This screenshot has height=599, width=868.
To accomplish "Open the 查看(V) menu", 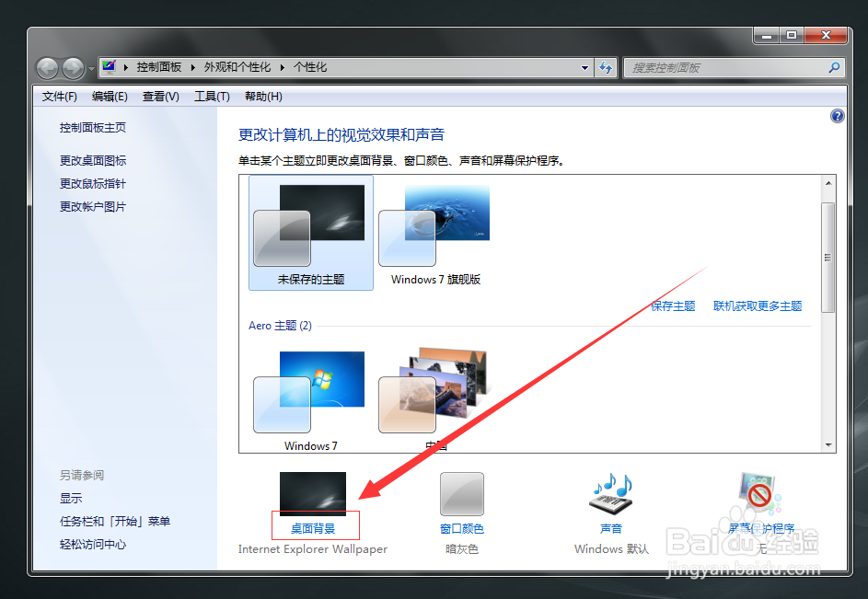I will coord(160,97).
